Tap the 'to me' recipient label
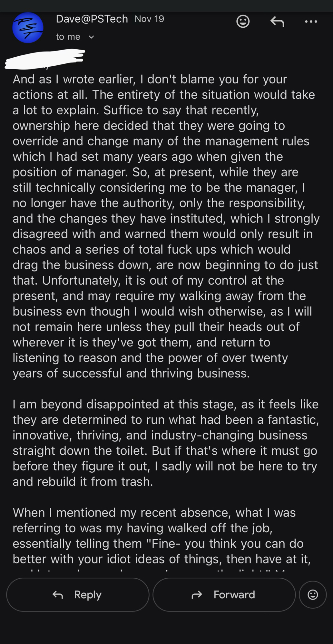Image resolution: width=333 pixels, height=644 pixels. [x=68, y=37]
